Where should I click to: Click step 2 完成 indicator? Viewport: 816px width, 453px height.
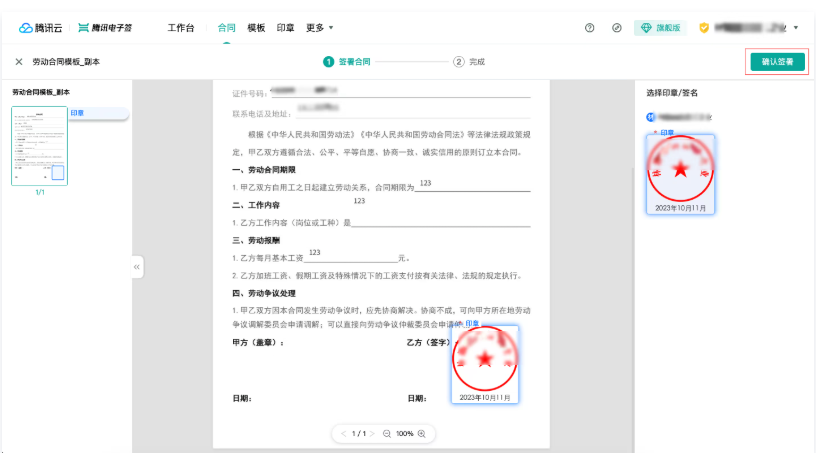[469, 62]
